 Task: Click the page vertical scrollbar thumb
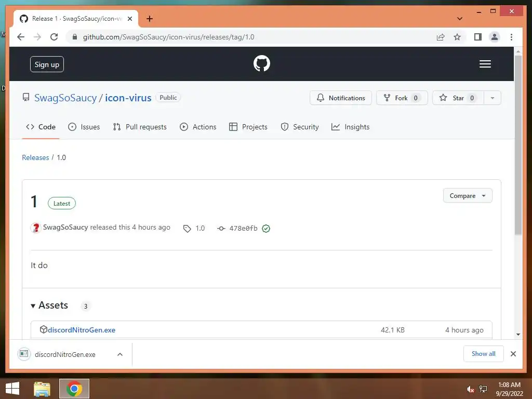point(518,145)
